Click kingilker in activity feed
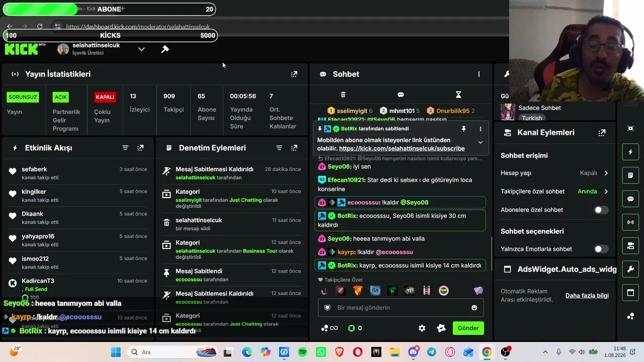The height and width of the screenshot is (362, 644). pos(34,192)
